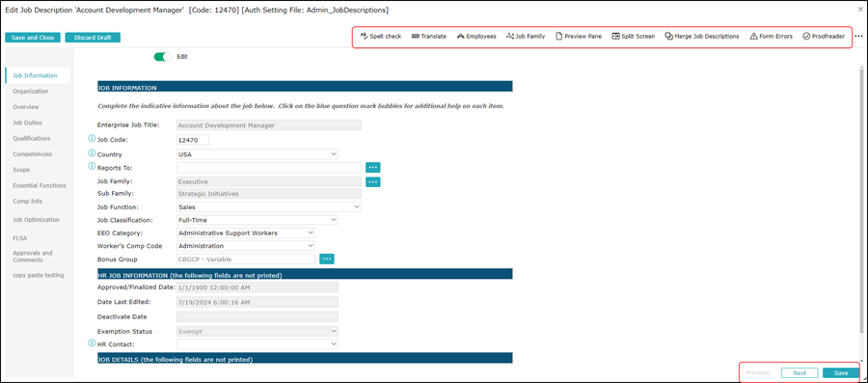This screenshot has width=868, height=383.
Task: Open the more options ellipsis menu
Action: tap(858, 36)
